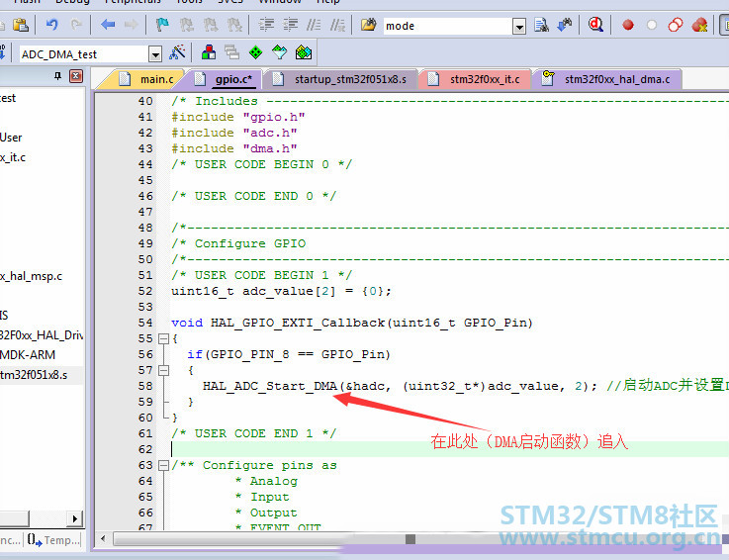Select the x_hal_msp.c file in project tree
The image size is (729, 560).
[31, 276]
